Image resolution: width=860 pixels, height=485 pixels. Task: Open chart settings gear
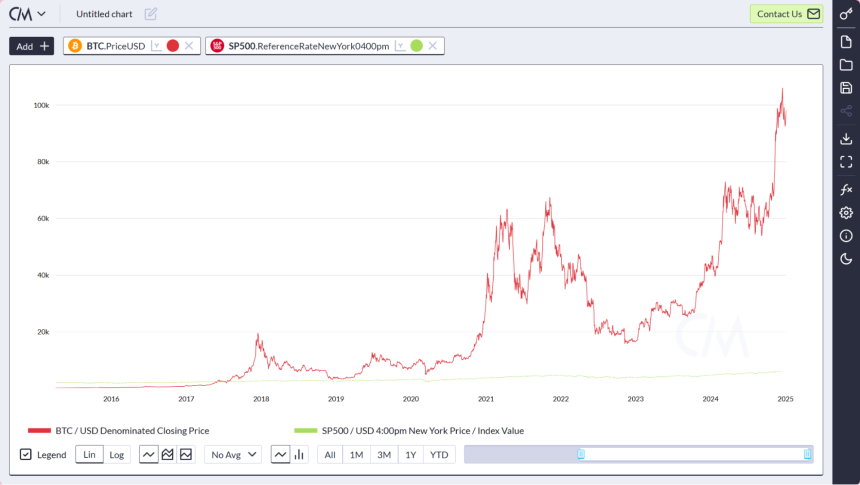click(846, 213)
